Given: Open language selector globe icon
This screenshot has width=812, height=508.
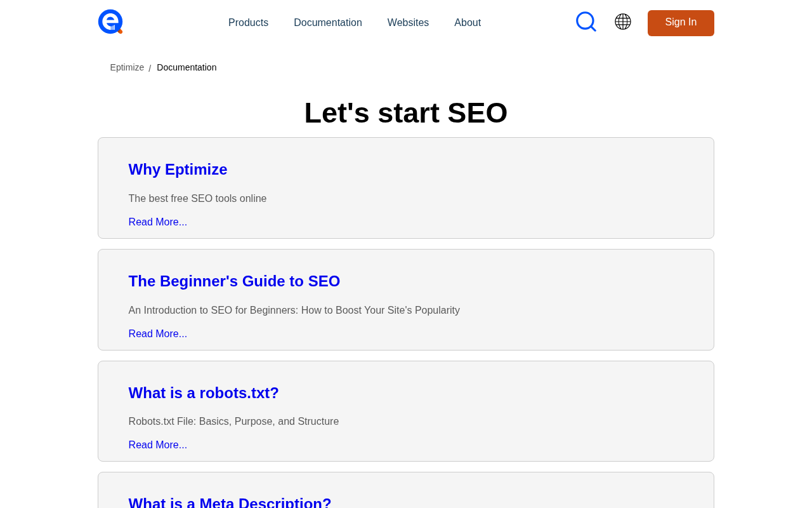Looking at the screenshot, I should pyautogui.click(x=623, y=22).
